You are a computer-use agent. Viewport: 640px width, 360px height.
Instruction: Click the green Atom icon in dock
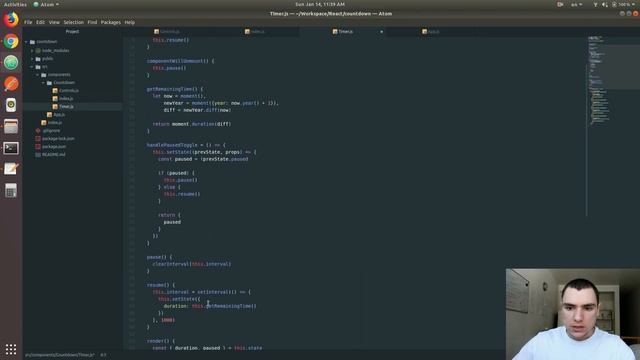click(11, 62)
